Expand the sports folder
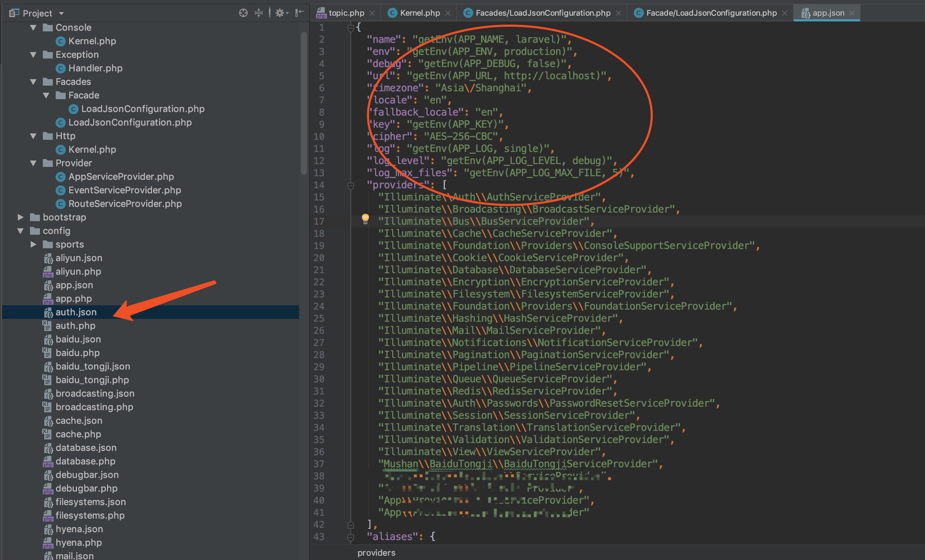The height and width of the screenshot is (560, 925). click(x=34, y=244)
